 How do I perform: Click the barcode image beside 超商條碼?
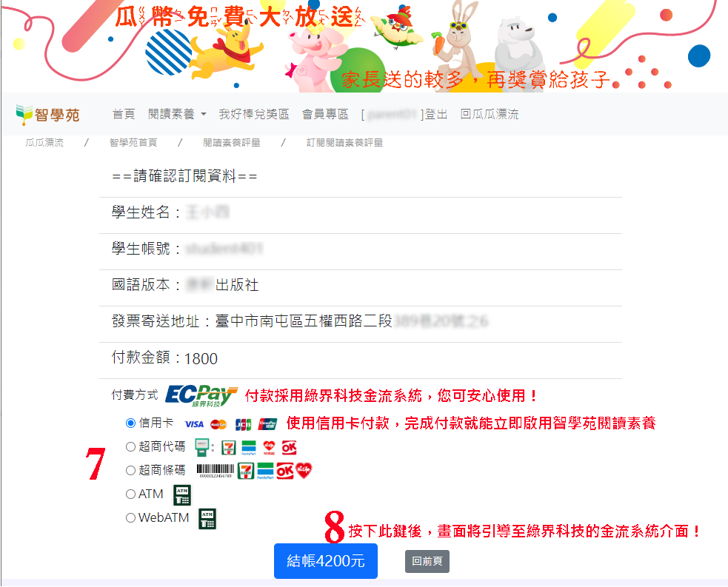pyautogui.click(x=216, y=471)
